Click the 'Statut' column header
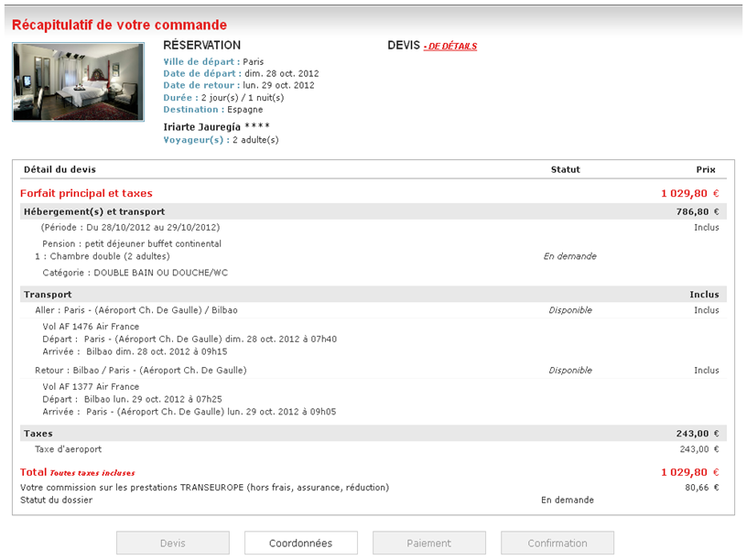This screenshot has width=747, height=560. click(x=565, y=169)
